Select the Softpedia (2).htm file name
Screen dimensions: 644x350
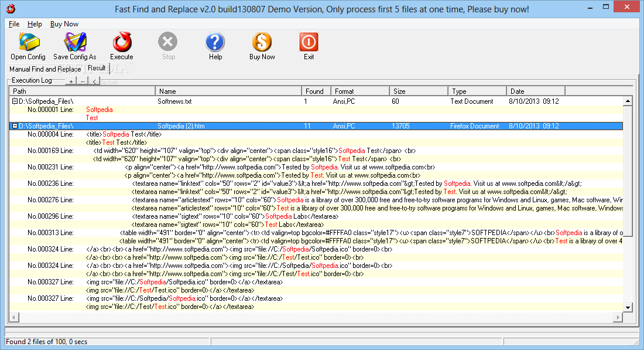coord(181,126)
